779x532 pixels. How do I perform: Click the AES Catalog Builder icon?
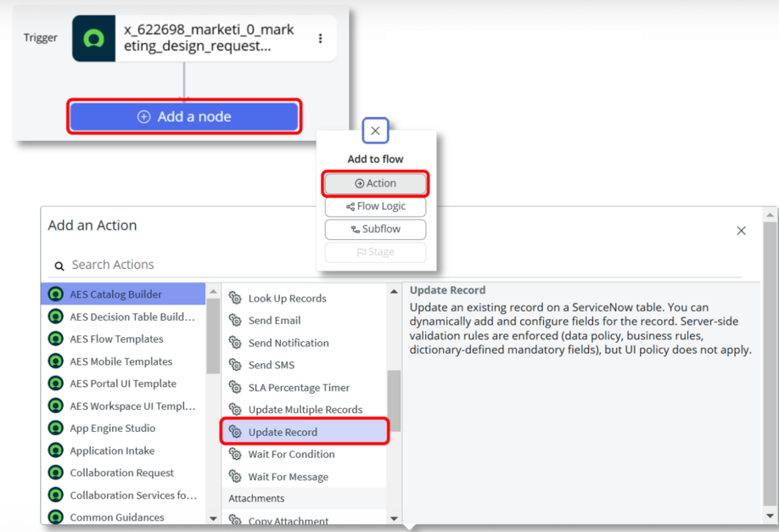click(x=56, y=294)
